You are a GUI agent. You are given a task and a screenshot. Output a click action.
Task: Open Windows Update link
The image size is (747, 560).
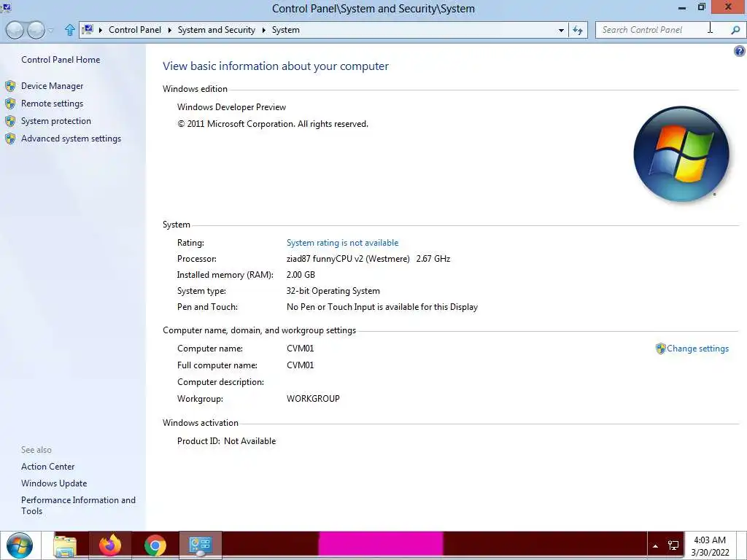click(54, 483)
